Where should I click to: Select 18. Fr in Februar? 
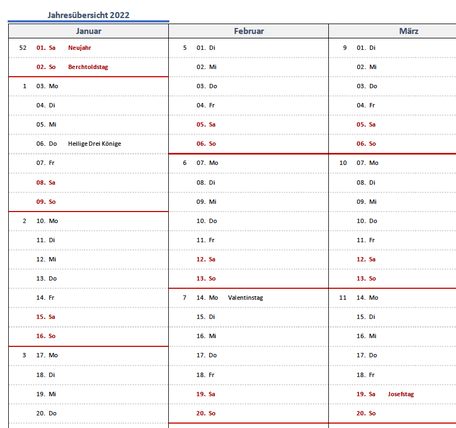click(x=205, y=375)
